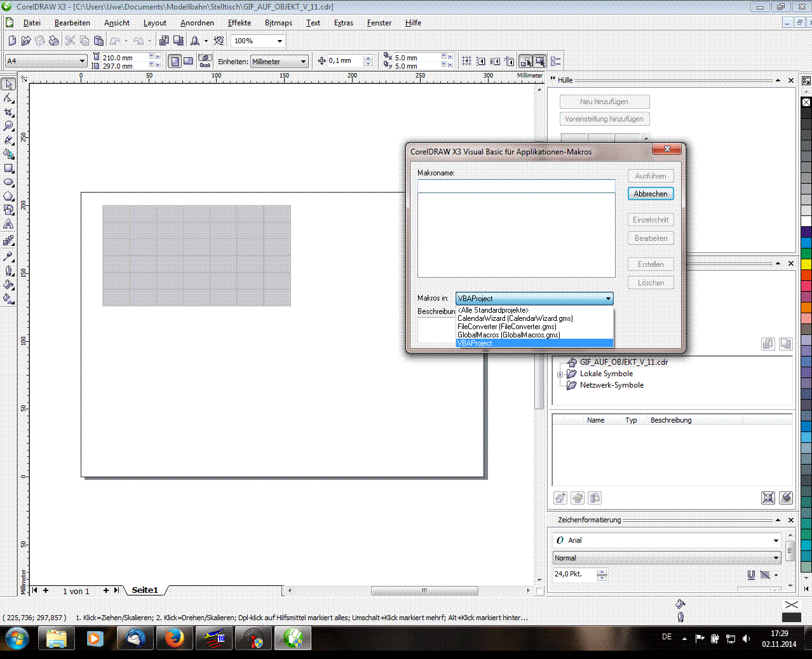Click the Neu hinzufügen button

(604, 102)
